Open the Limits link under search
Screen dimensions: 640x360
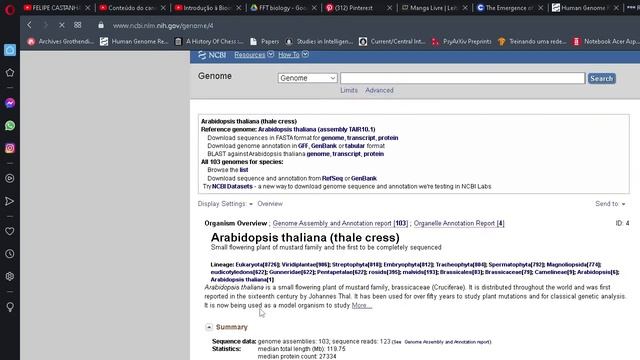click(x=349, y=90)
